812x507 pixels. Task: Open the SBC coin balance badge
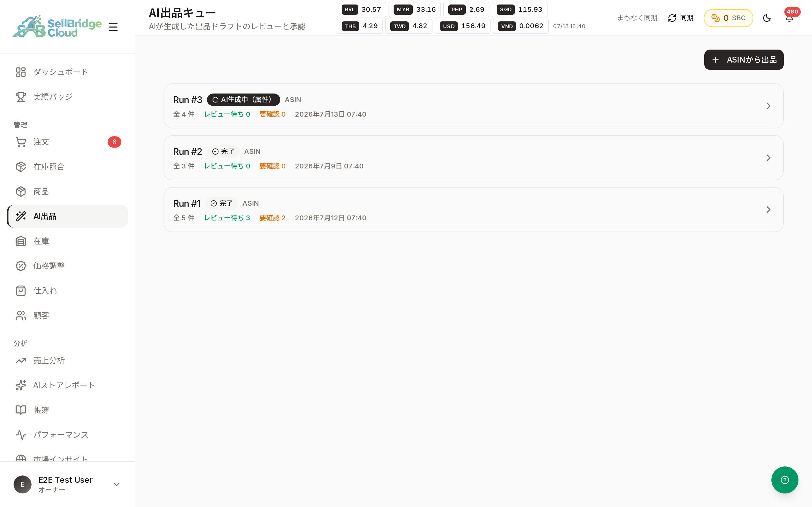728,18
